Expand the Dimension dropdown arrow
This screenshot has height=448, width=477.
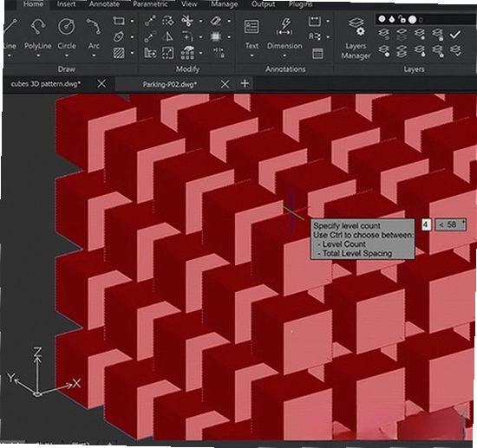point(284,56)
